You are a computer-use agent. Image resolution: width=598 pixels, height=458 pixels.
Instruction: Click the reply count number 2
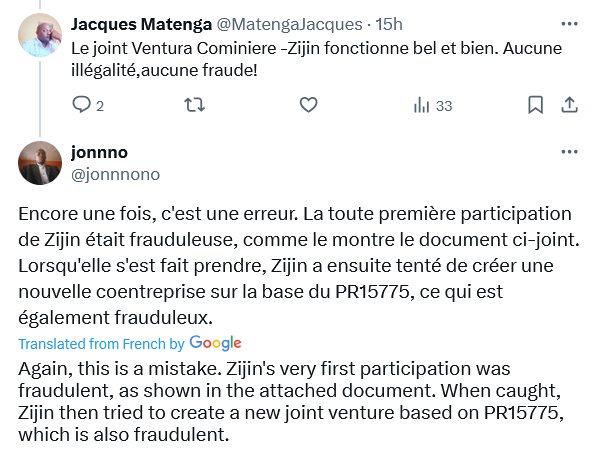point(100,106)
